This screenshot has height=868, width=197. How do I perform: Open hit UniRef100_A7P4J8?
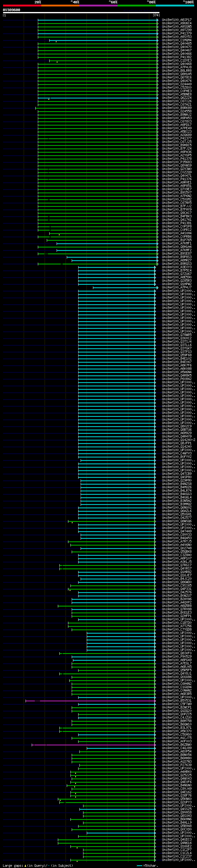pos(177,67)
